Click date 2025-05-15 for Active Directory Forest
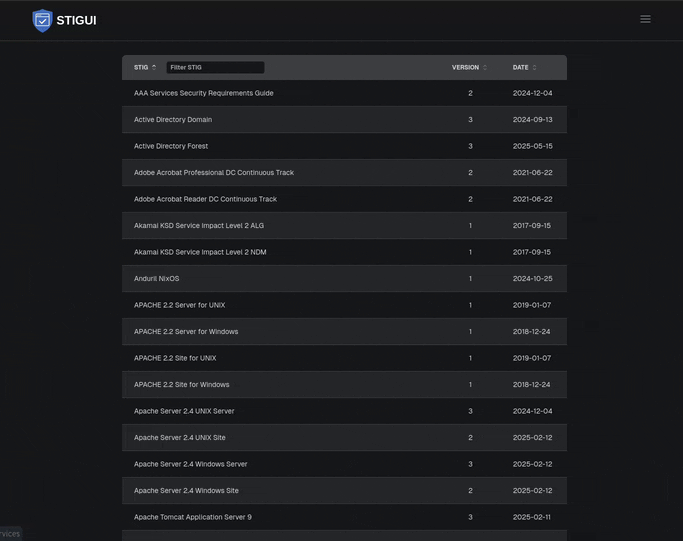 coord(532,146)
